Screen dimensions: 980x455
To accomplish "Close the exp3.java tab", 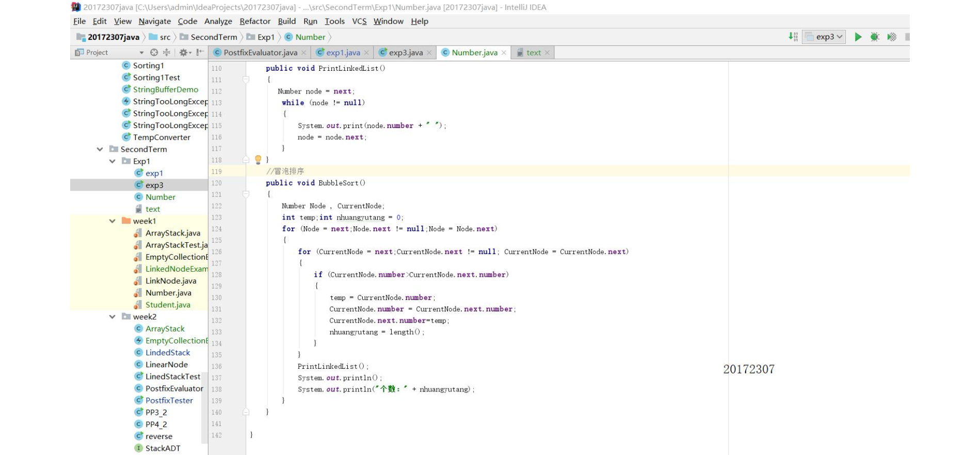I will (x=429, y=53).
